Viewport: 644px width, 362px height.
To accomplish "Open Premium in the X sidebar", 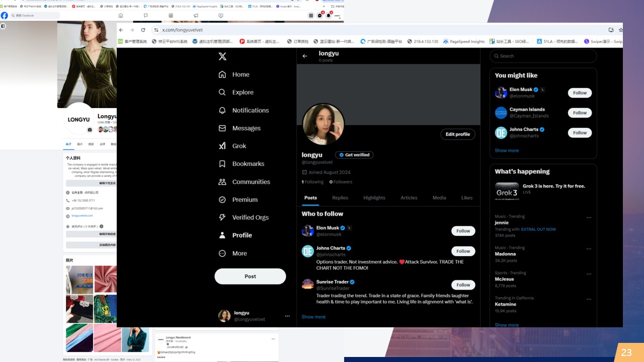I will pos(237,200).
